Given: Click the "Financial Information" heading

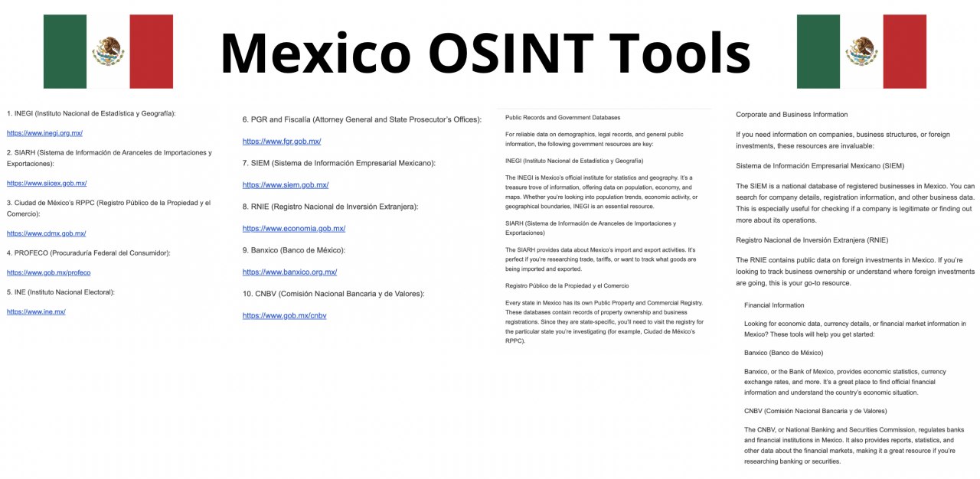Looking at the screenshot, I should pyautogui.click(x=774, y=305).
